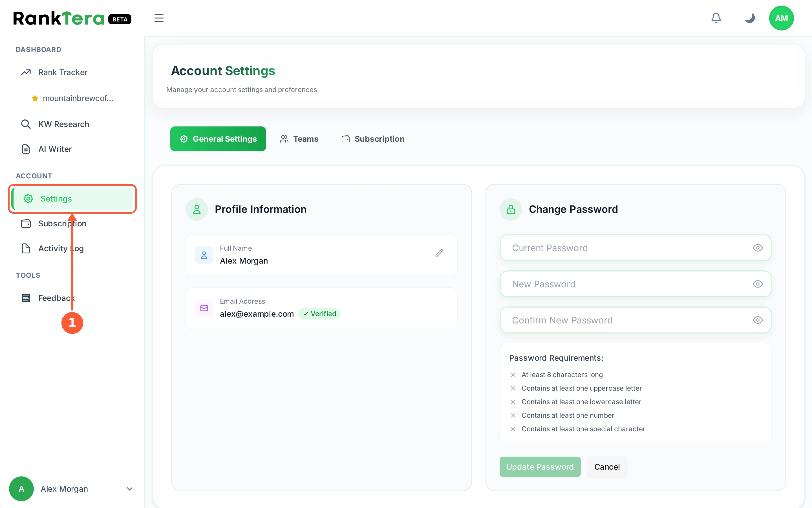This screenshot has width=812, height=508.
Task: Click the Change Password lock icon
Action: click(511, 209)
